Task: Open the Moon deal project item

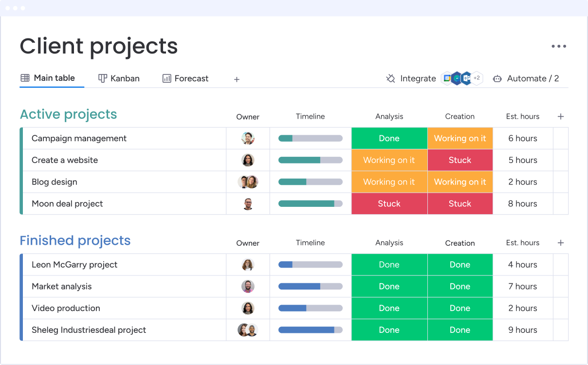Action: (x=67, y=204)
